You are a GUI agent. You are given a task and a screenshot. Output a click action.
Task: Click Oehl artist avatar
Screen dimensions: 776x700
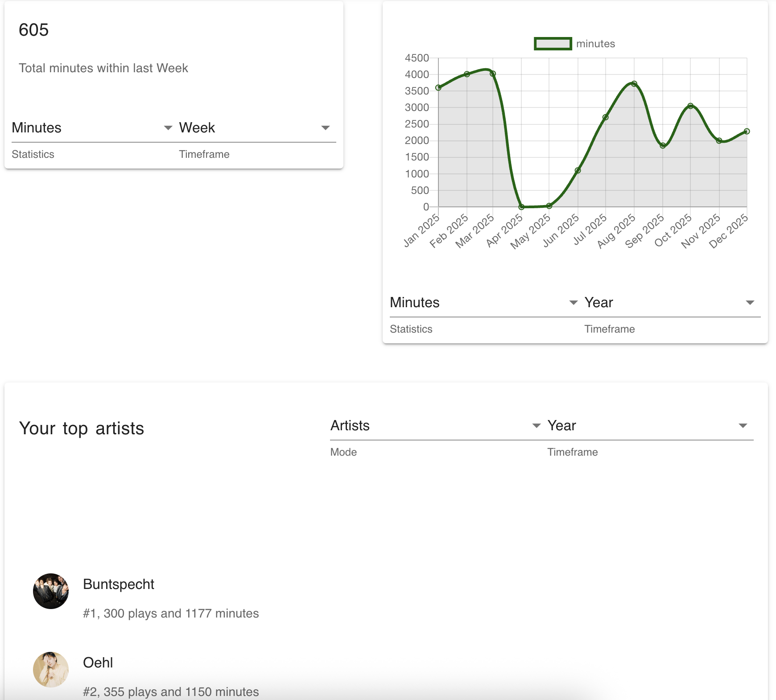coord(51,670)
